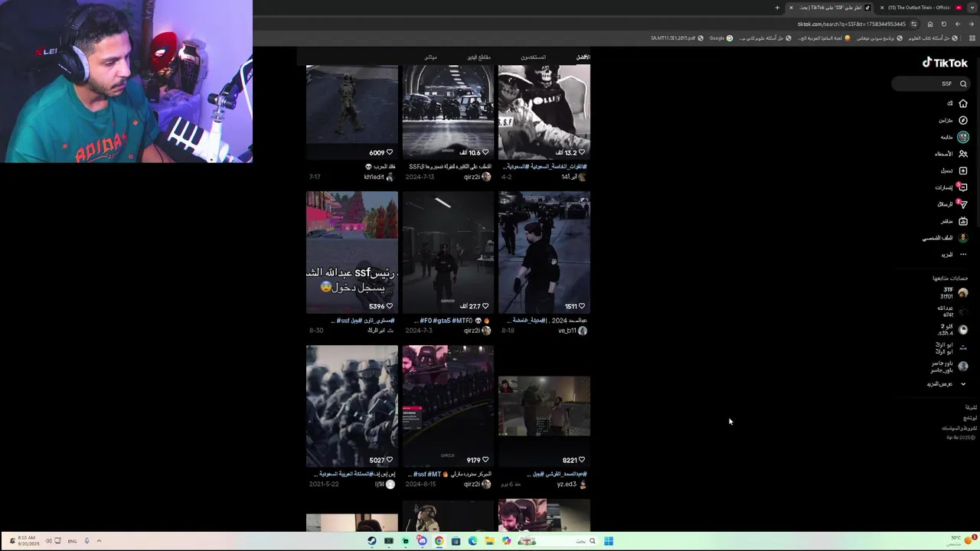This screenshot has width=980, height=551.
Task: Open the Following avatar icon in sidebar
Action: pyautogui.click(x=963, y=137)
